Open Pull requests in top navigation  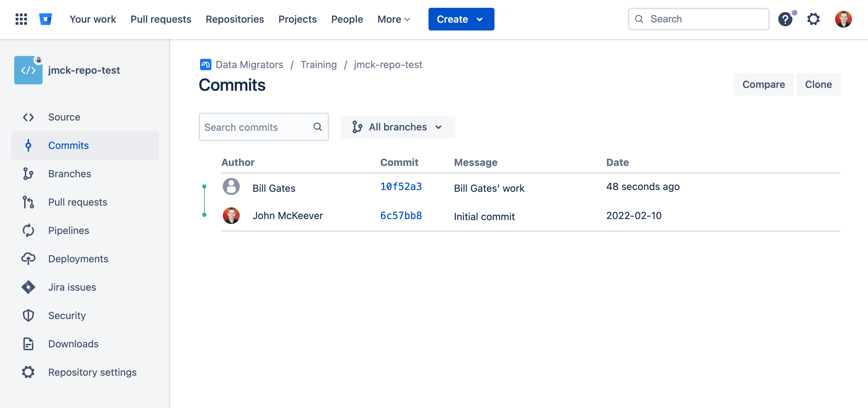tap(161, 19)
